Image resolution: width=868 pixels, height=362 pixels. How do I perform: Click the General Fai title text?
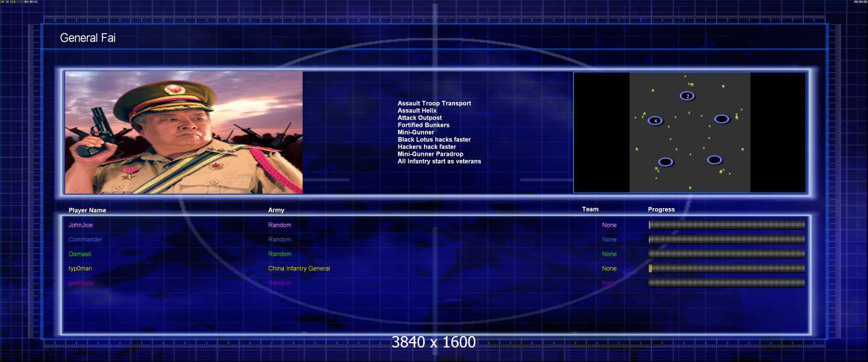(x=88, y=38)
